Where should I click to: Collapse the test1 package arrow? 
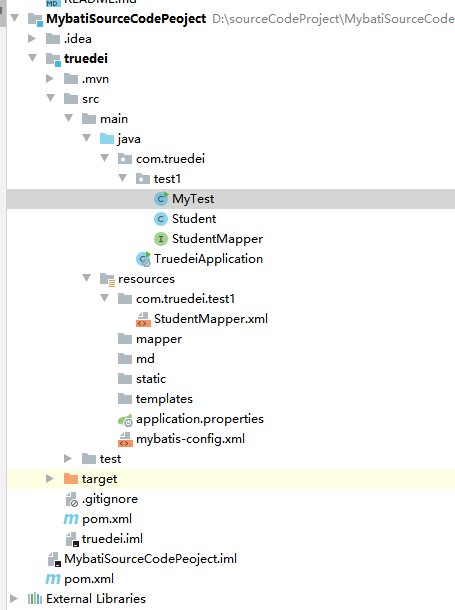click(x=122, y=178)
